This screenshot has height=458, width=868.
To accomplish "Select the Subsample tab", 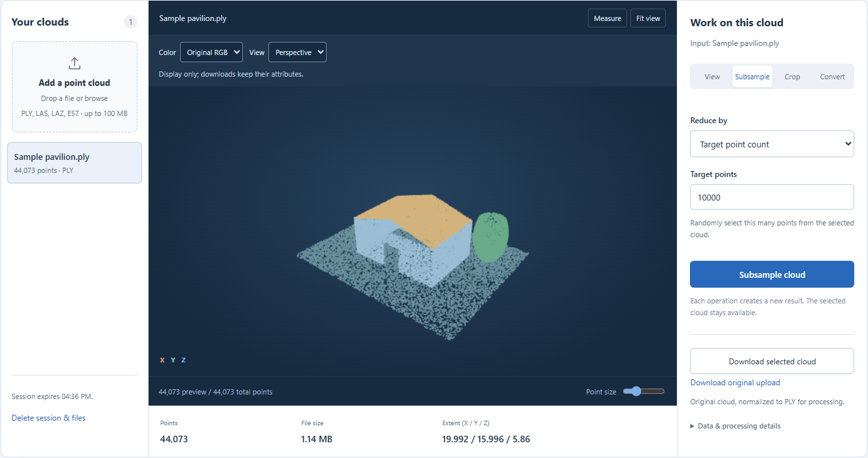I will (752, 77).
